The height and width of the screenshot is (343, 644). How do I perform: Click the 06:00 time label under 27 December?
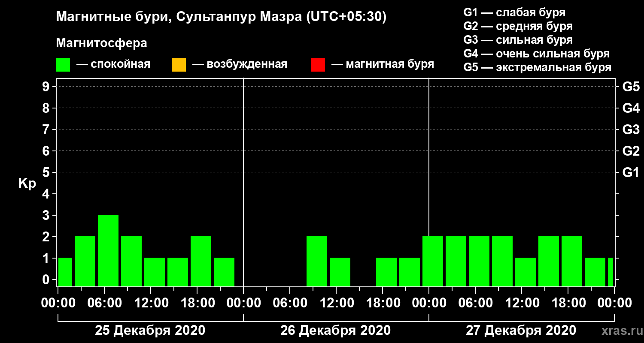click(475, 303)
